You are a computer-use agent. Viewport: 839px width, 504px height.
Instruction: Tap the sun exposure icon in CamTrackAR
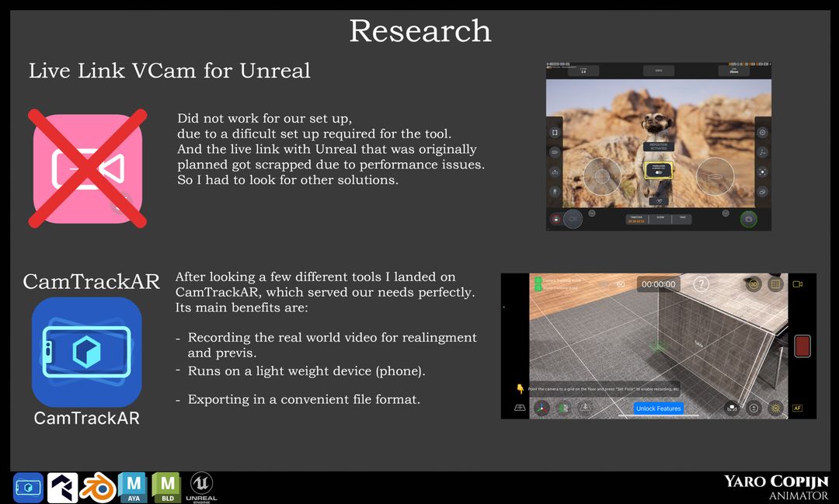coord(775,408)
